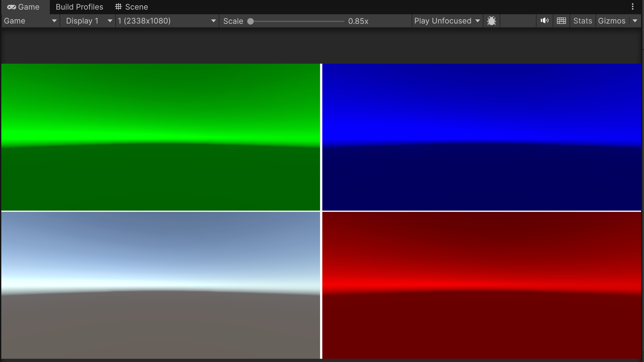The image size is (644, 362).
Task: Click the red skybox viewport
Action: pos(482,285)
